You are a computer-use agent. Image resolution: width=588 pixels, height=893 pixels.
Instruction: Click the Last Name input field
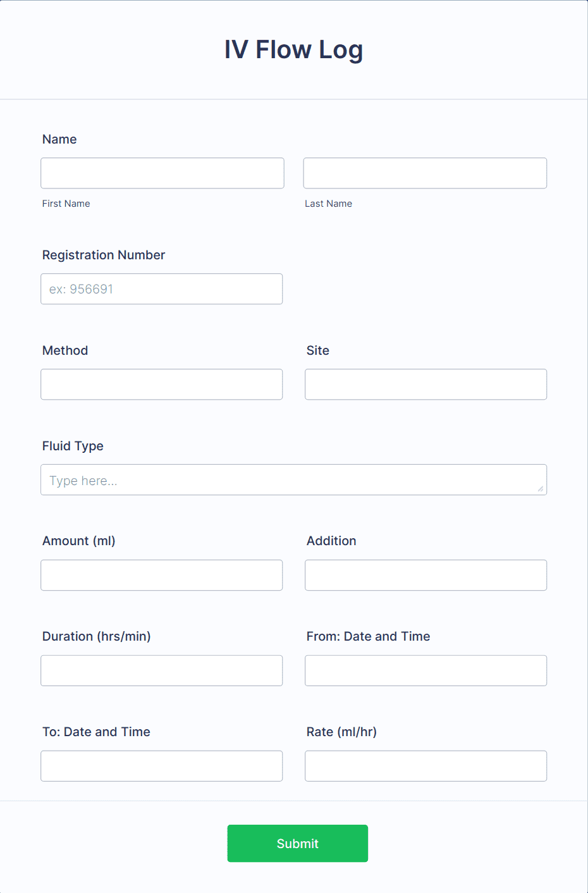tap(425, 173)
